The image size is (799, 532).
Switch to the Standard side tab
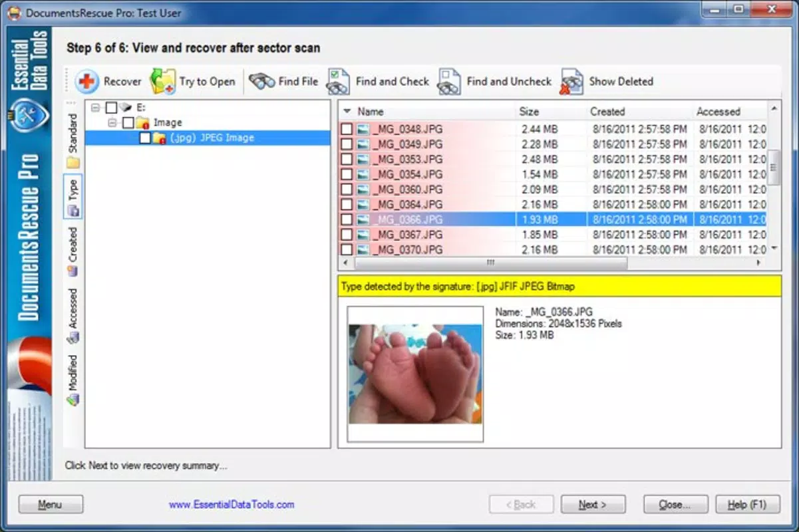click(73, 140)
